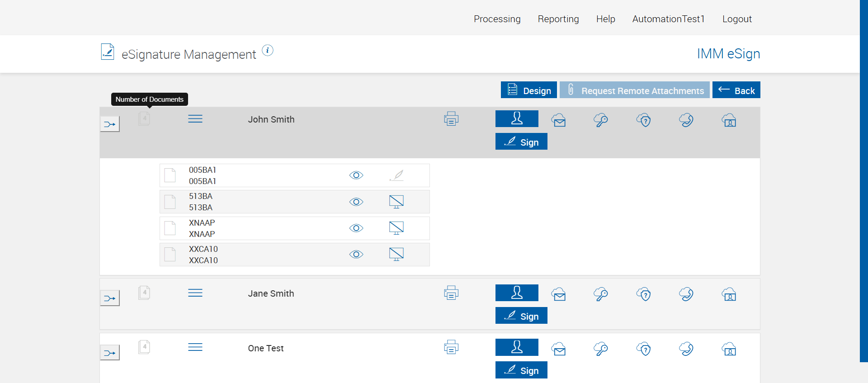Click the key icon for Jane Smith
The width and height of the screenshot is (868, 383).
coord(601,294)
